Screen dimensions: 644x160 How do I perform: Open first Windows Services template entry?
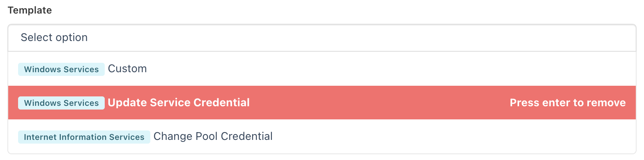tap(322, 69)
